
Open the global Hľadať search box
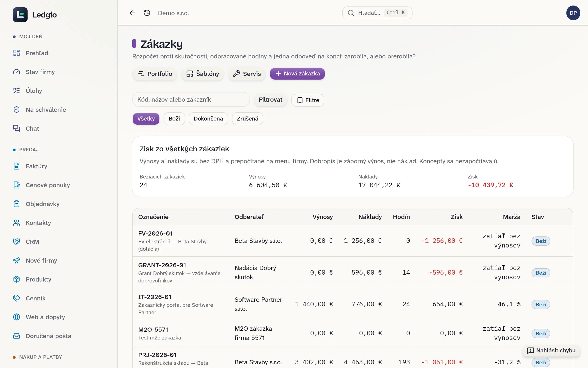click(377, 13)
